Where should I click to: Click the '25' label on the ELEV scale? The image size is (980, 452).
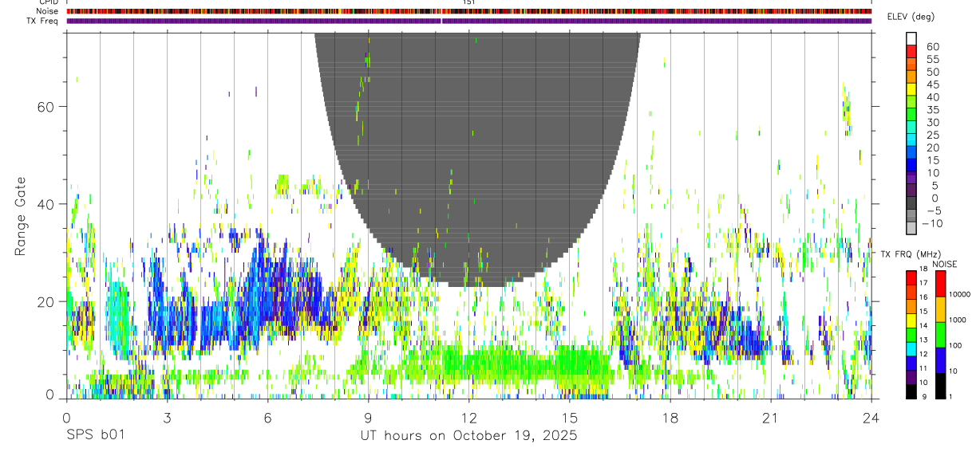pyautogui.click(x=932, y=135)
